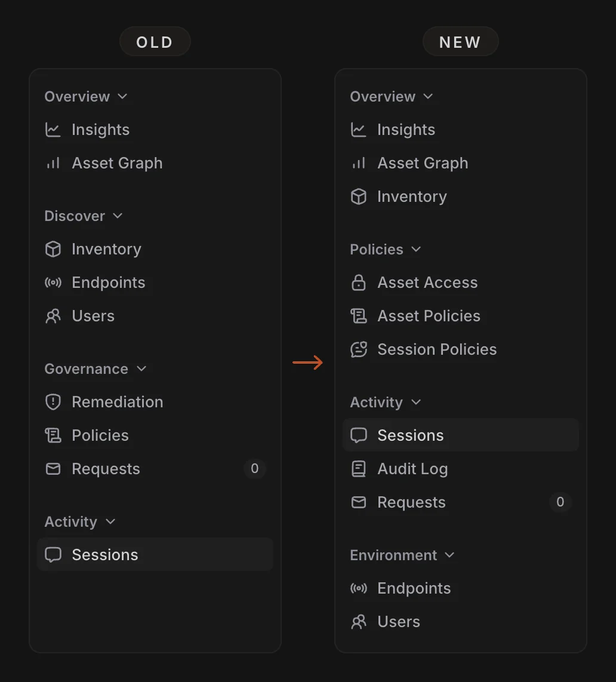Click the Requests label in NEW sidebar
Image resolution: width=616 pixels, height=682 pixels.
pyautogui.click(x=411, y=502)
